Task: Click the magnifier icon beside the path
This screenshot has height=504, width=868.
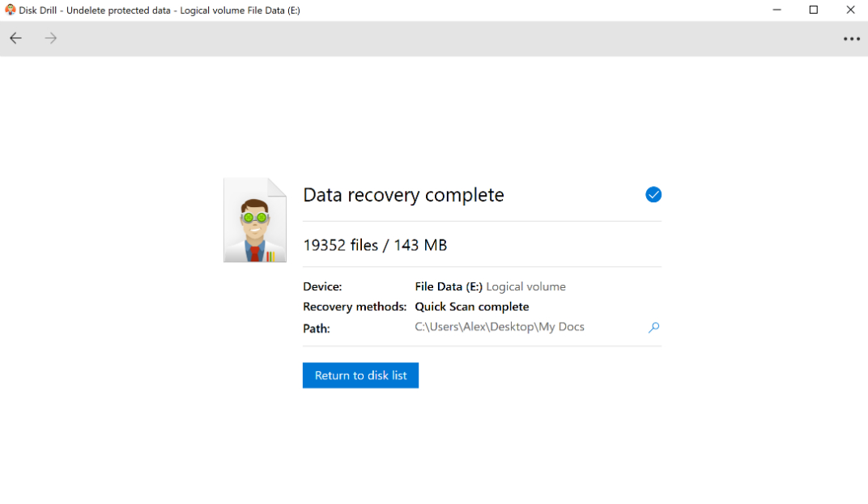Action: pyautogui.click(x=653, y=328)
